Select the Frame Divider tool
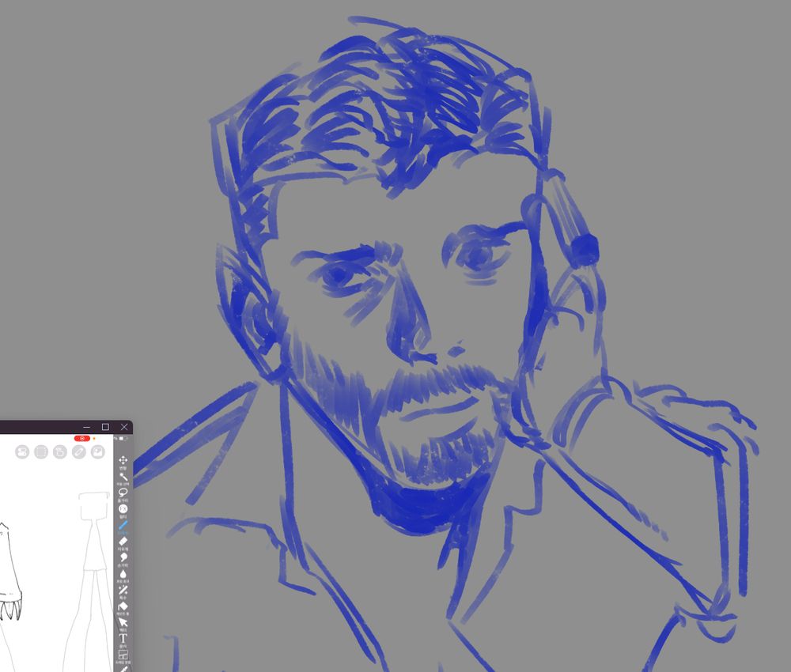The height and width of the screenshot is (672, 791). [123, 655]
